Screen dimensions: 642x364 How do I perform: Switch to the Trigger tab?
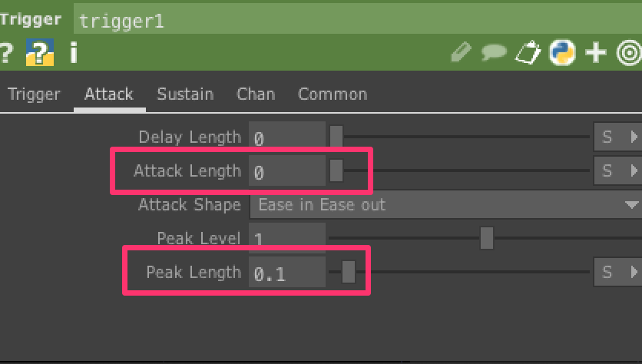pyautogui.click(x=34, y=94)
